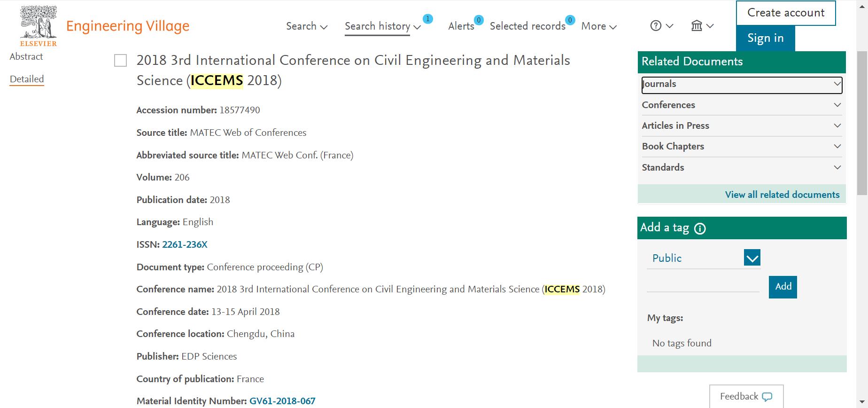Image resolution: width=868 pixels, height=408 pixels.
Task: Open the institution building icon menu
Action: 697,26
